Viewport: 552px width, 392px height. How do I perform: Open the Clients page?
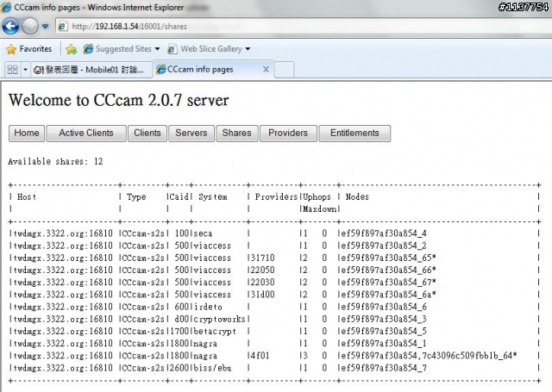coord(147,134)
